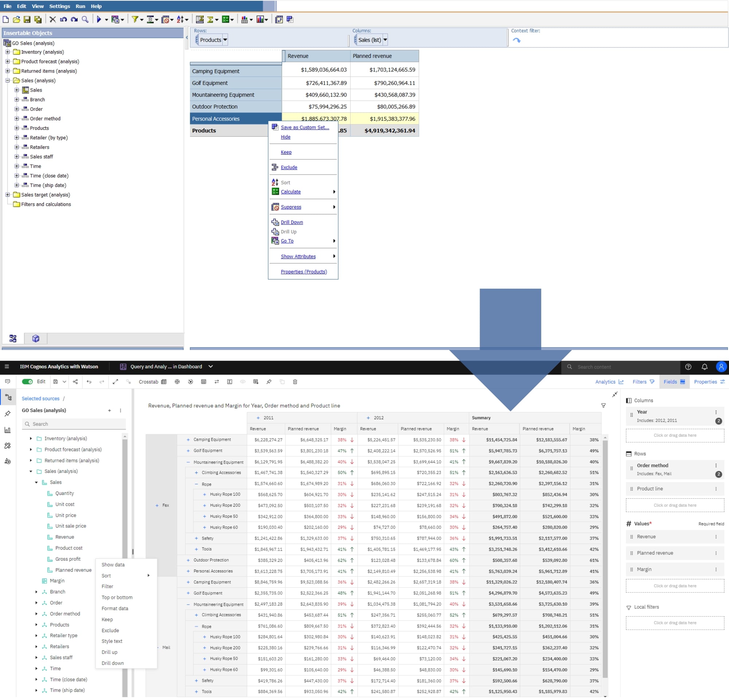Expand the 2011 column header

[258, 418]
